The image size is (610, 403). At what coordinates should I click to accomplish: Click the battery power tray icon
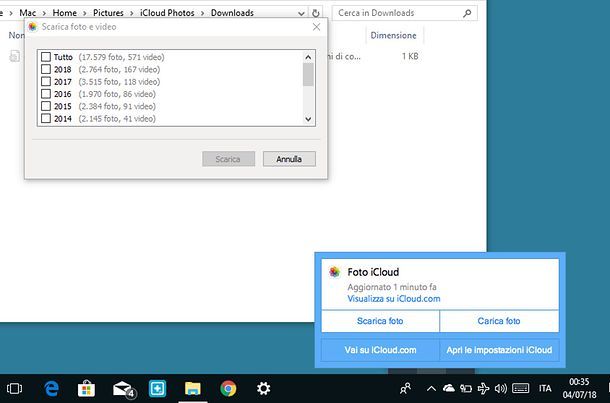pos(466,389)
